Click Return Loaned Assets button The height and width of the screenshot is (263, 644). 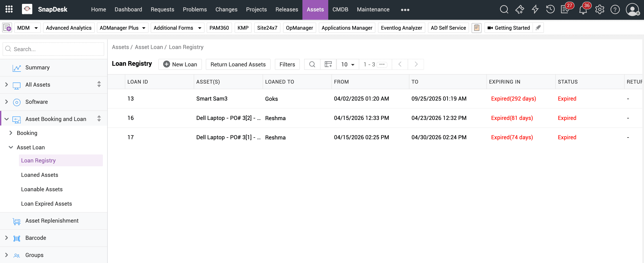(238, 64)
